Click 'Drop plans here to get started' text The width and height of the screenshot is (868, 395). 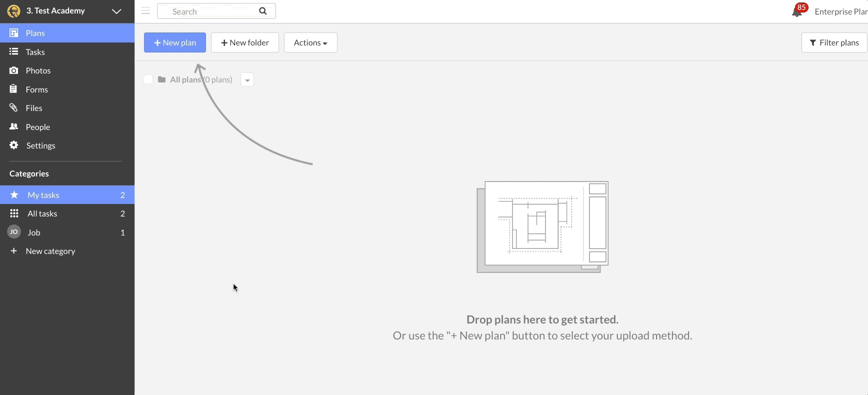(542, 319)
